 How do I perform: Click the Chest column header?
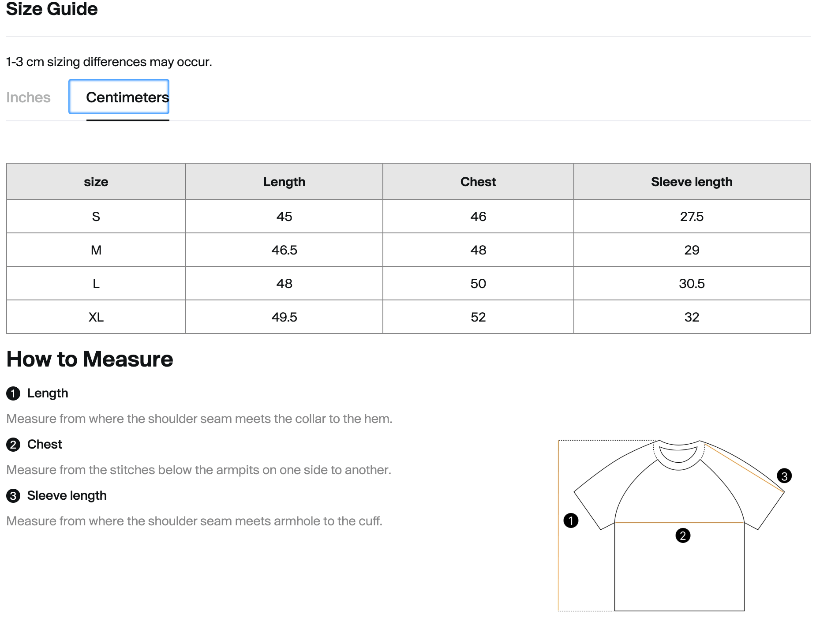(x=478, y=182)
